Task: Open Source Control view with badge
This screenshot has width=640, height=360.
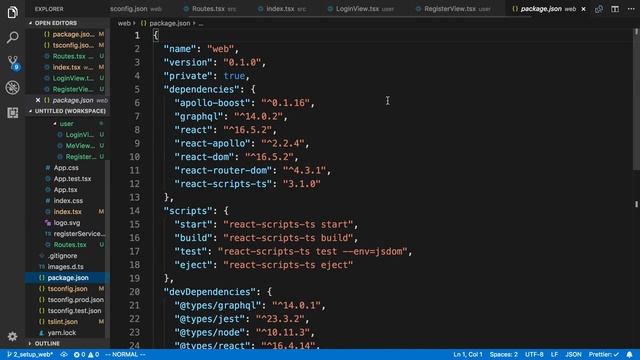Action: pyautogui.click(x=12, y=62)
